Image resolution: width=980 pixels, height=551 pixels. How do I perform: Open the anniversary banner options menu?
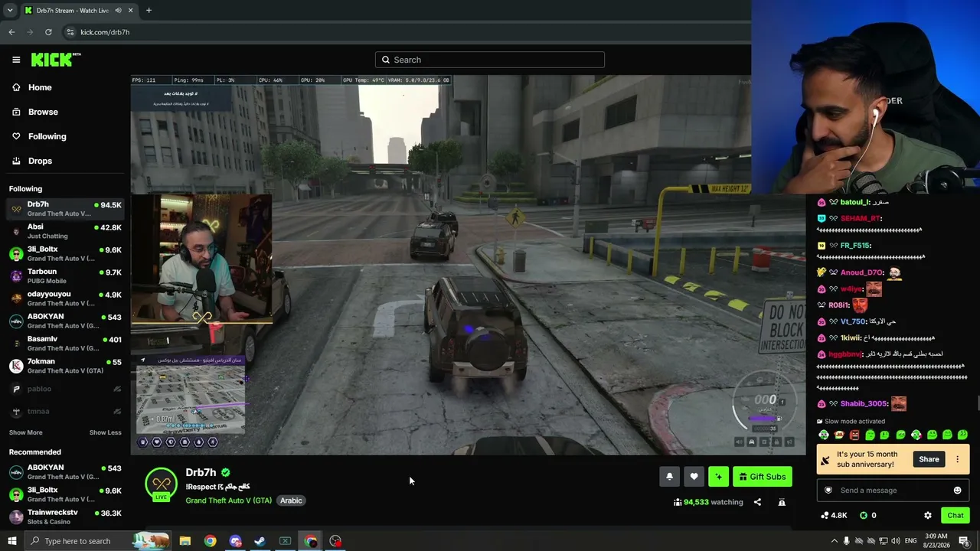pyautogui.click(x=957, y=459)
